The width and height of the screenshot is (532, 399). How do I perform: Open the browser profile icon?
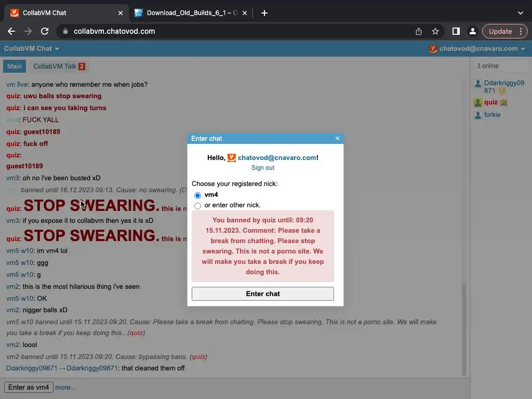[472, 31]
